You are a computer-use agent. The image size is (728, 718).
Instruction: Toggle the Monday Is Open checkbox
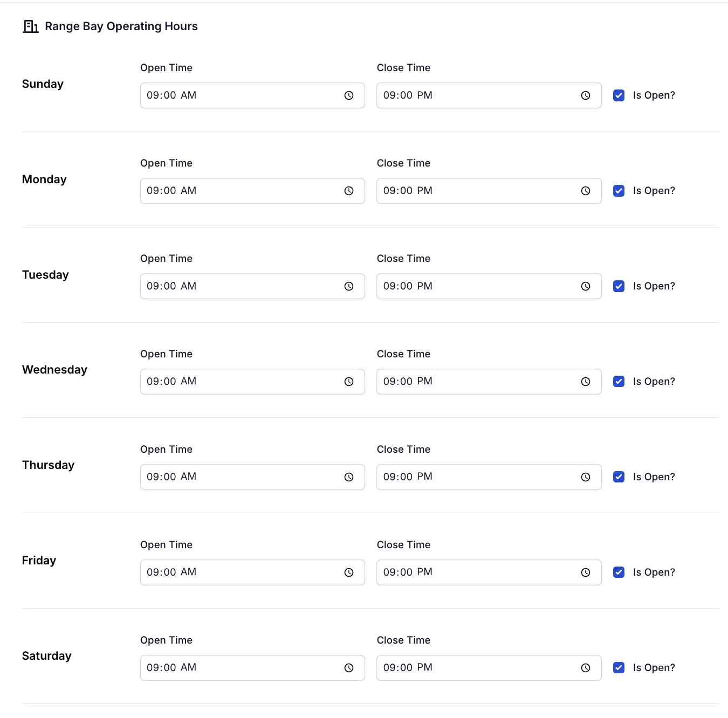[619, 191]
